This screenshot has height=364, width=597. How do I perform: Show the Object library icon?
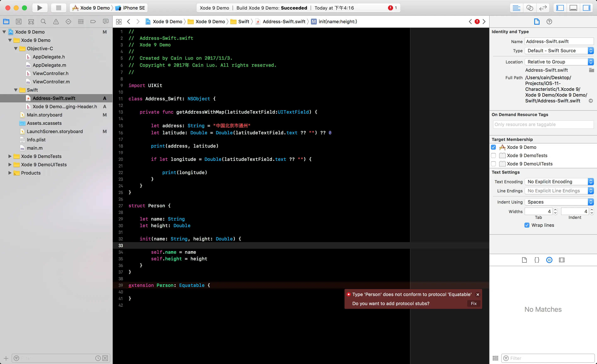click(549, 260)
